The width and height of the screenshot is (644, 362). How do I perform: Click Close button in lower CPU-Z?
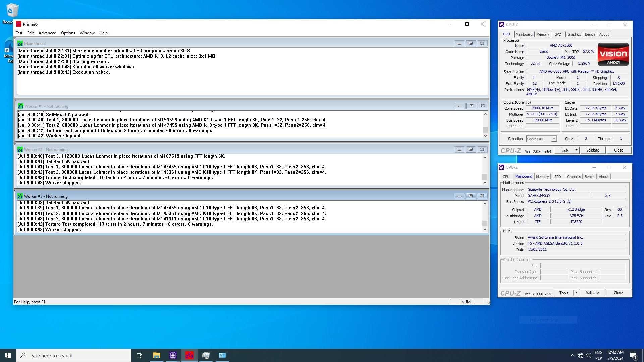[x=618, y=293]
